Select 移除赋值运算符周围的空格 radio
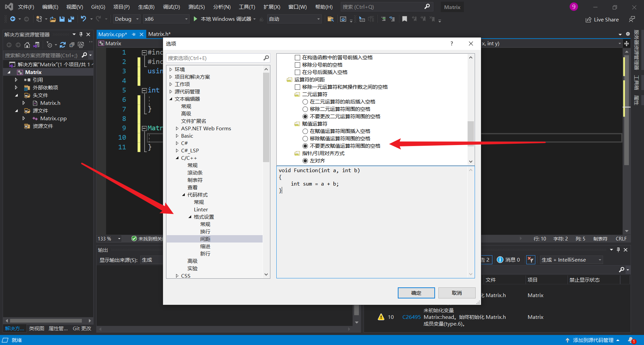Viewport: 644px width, 345px height. tap(305, 139)
